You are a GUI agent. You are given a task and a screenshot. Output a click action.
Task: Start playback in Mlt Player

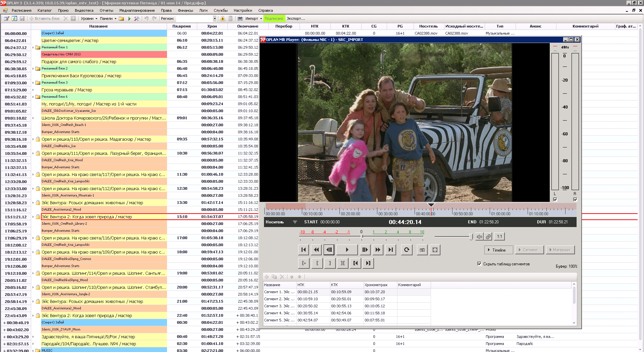click(x=347, y=250)
